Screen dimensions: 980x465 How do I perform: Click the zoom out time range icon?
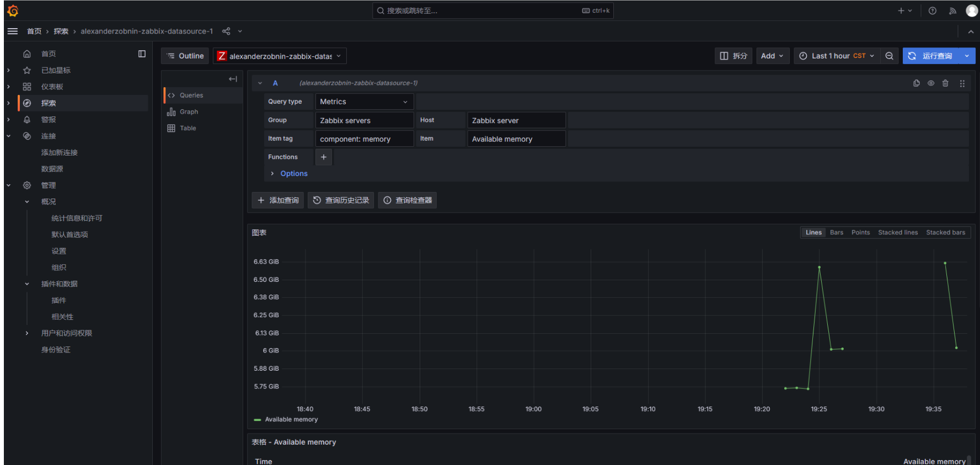889,56
